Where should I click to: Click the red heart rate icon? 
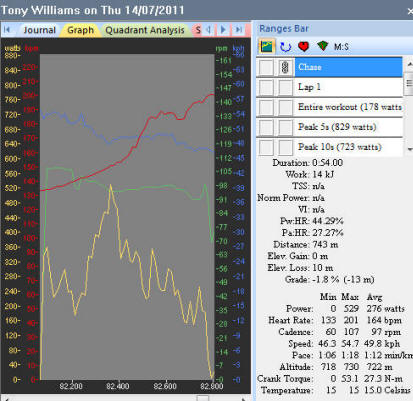click(x=303, y=46)
